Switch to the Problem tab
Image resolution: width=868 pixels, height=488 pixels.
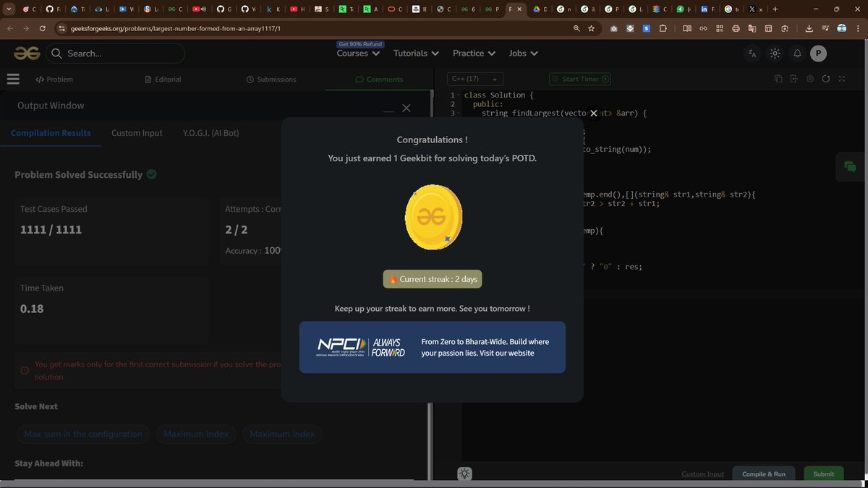pos(54,79)
